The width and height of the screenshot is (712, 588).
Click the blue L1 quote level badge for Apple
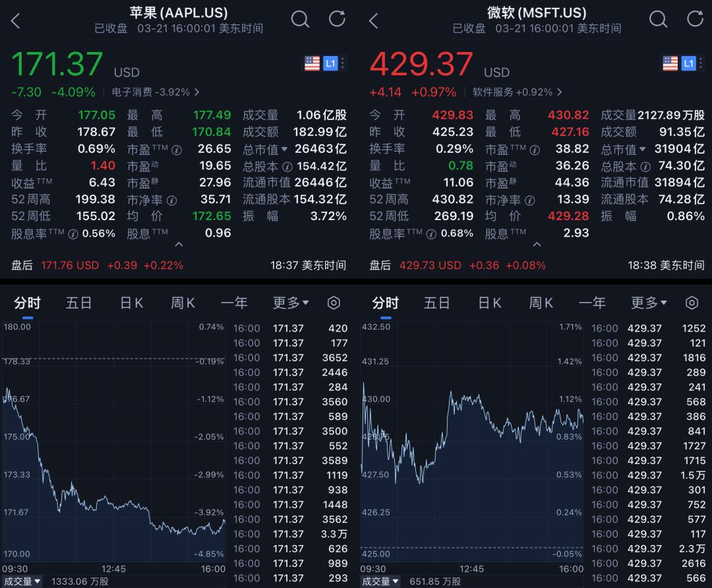(x=330, y=63)
